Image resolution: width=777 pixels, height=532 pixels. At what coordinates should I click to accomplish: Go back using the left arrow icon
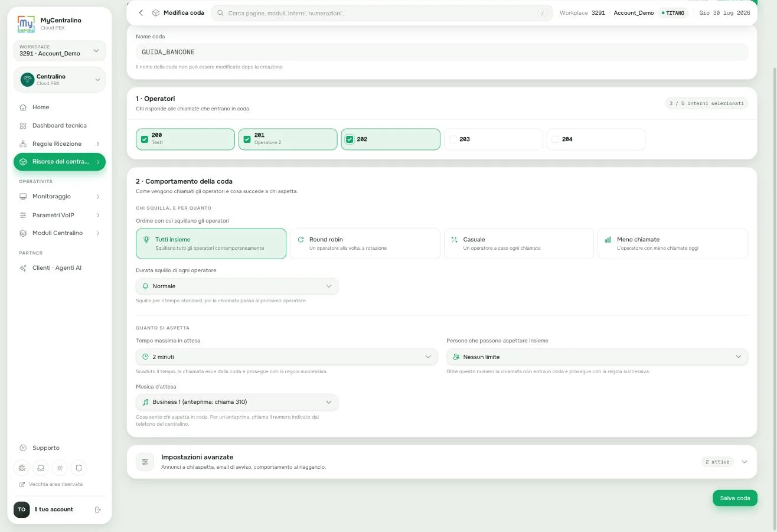coord(141,12)
